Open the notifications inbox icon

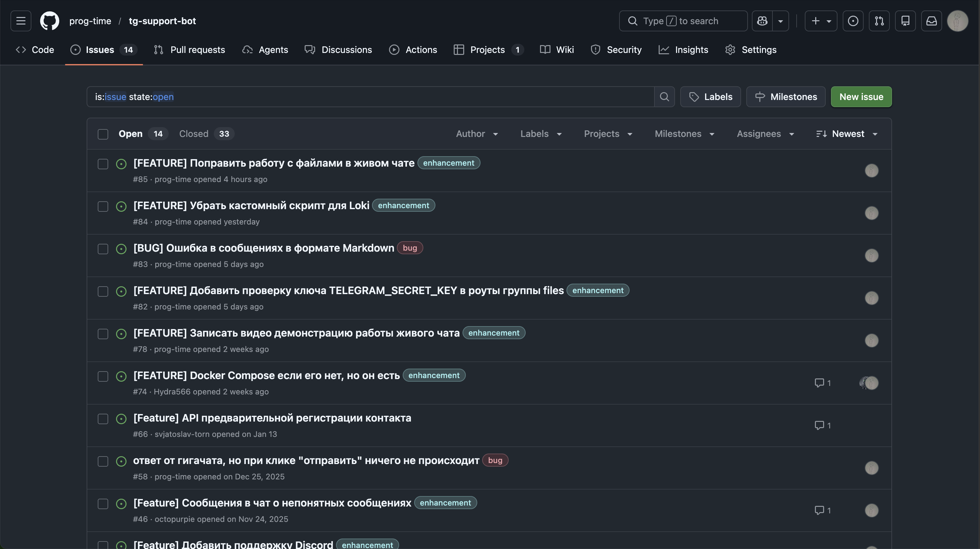pos(931,21)
